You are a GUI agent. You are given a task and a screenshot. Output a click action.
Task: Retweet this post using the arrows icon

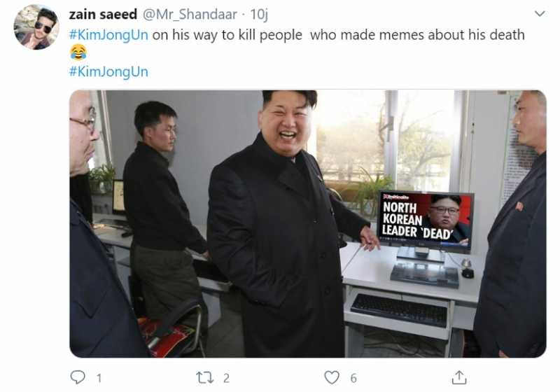pos(205,377)
